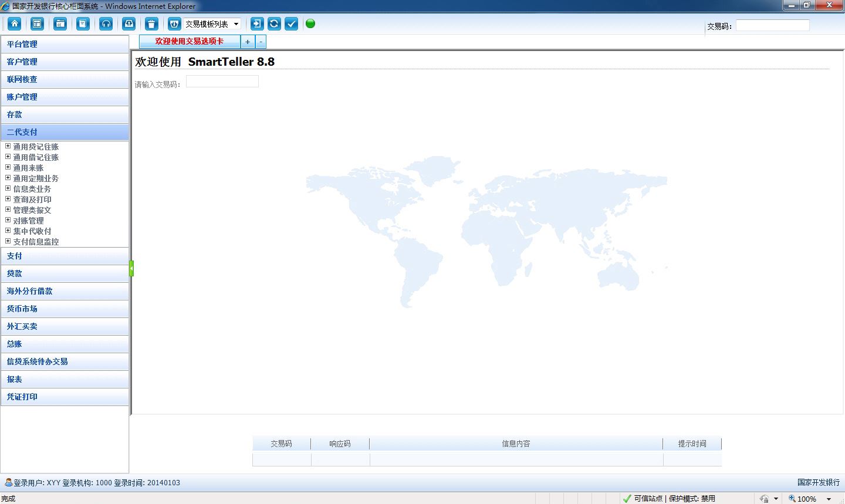
Task: Click the layout panel toolbar icon
Action: (37, 23)
